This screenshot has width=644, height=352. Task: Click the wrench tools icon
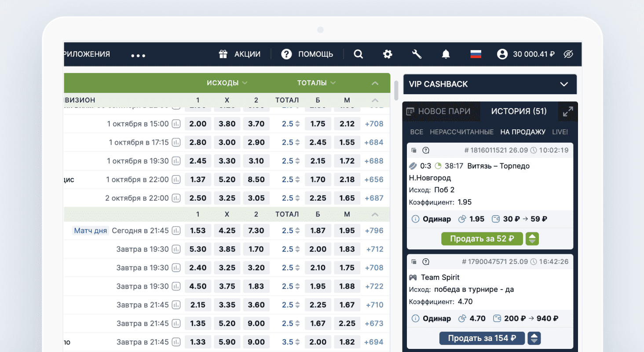coord(417,54)
